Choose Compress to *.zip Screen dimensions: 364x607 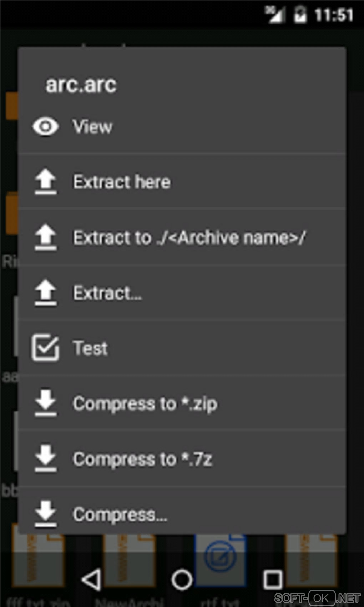pos(145,404)
